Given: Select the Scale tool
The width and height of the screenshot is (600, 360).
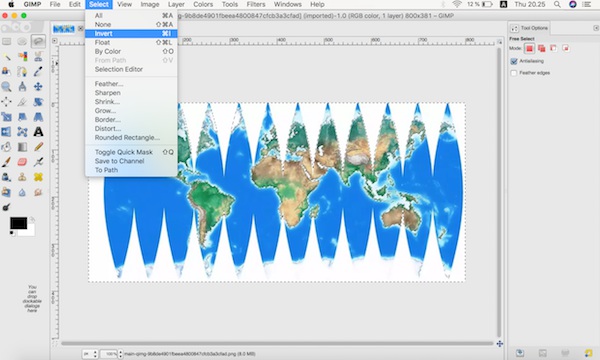Looking at the screenshot, I should pyautogui.click(x=7, y=117).
